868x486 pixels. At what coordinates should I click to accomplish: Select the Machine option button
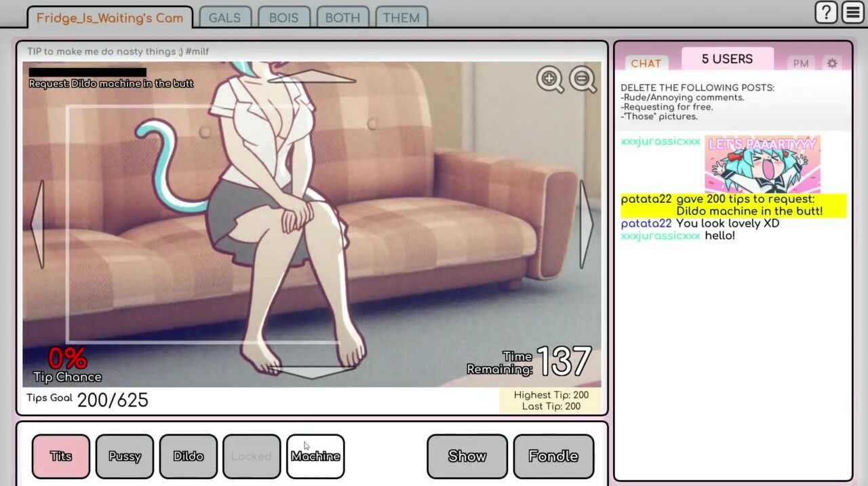315,456
